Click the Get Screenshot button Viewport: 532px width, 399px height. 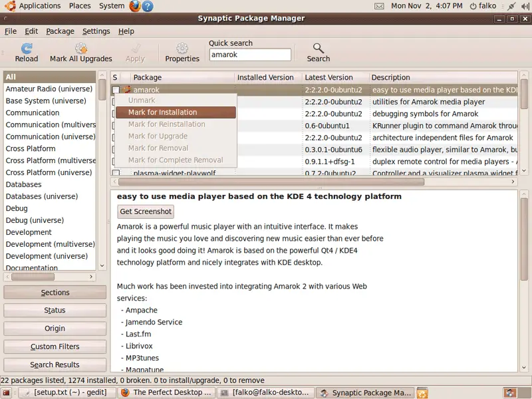click(146, 211)
